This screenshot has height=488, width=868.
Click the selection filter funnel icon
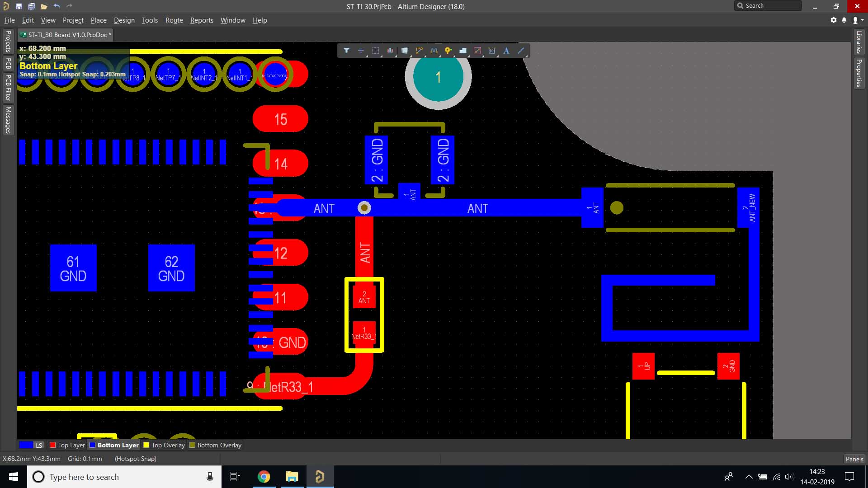click(346, 51)
